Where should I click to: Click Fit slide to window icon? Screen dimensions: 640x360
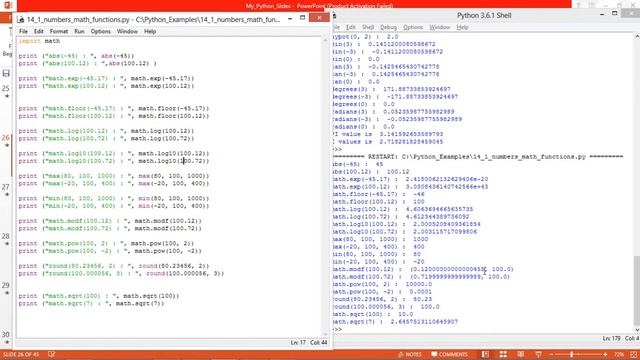(634, 354)
